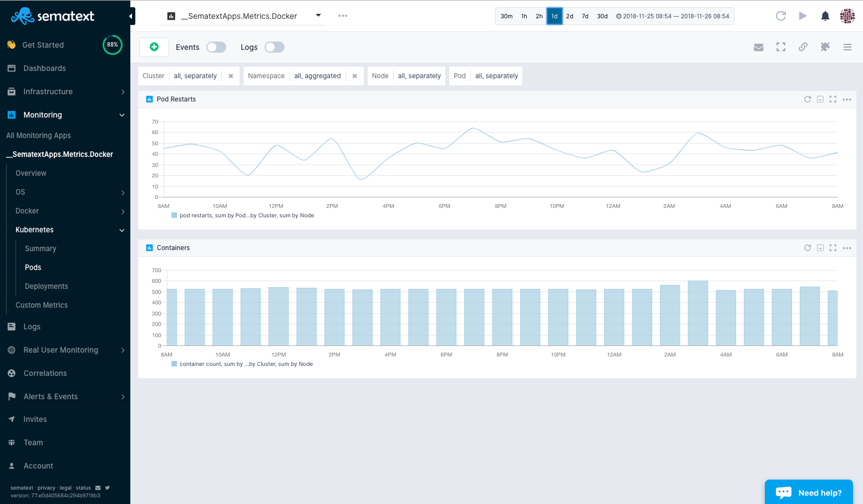Click the 88% onboarding progress ring
863x504 pixels.
click(x=113, y=45)
